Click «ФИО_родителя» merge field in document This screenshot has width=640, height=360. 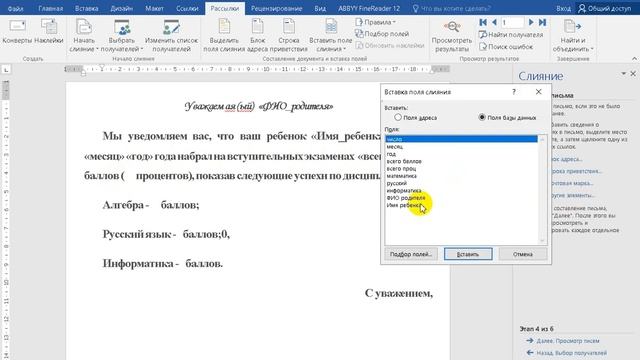point(296,107)
